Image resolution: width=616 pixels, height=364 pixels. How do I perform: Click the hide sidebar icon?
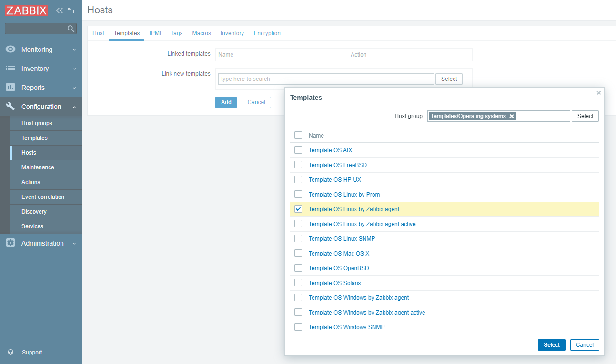point(71,10)
